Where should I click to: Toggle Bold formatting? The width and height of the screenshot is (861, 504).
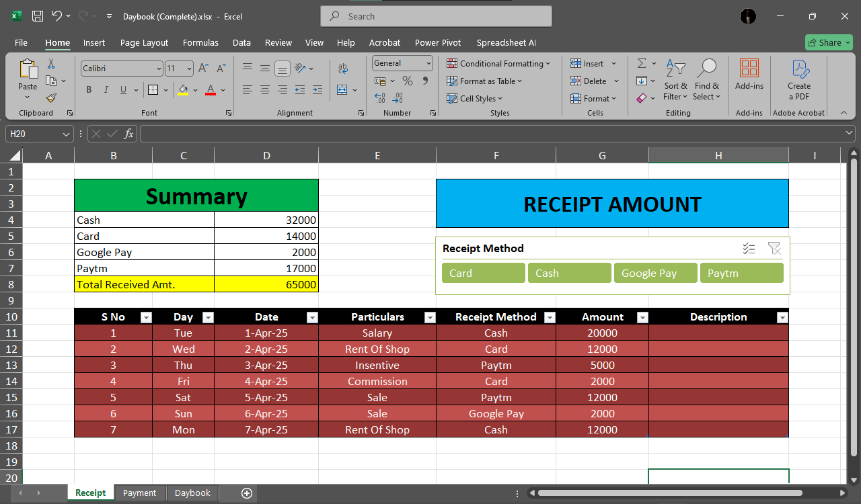click(x=89, y=90)
